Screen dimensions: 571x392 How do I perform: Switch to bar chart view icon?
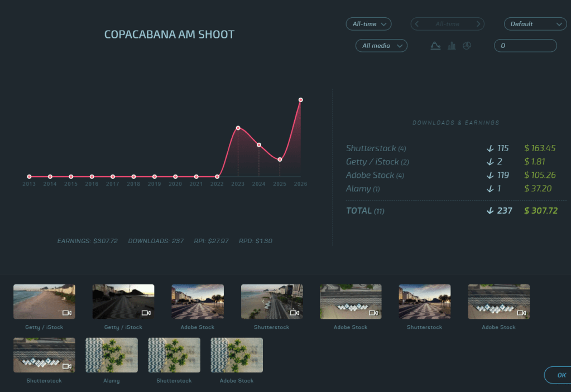pyautogui.click(x=452, y=46)
